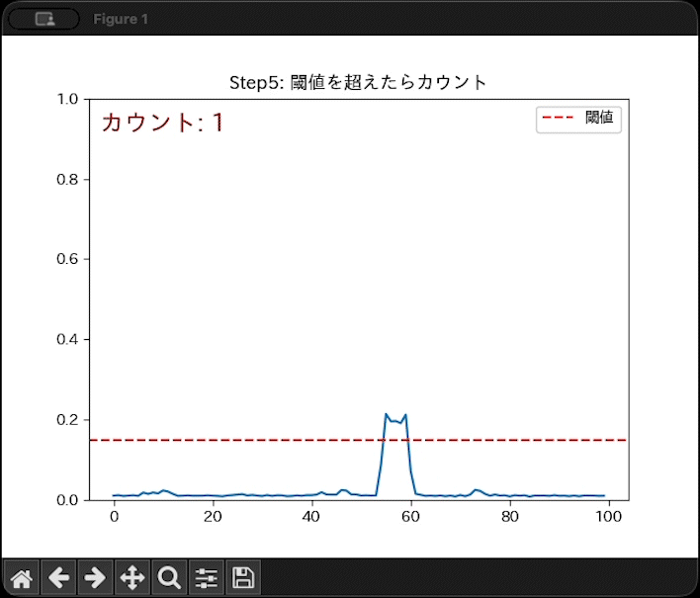Image resolution: width=700 pixels, height=598 pixels.
Task: Click the Figure 1 window title
Action: (x=121, y=19)
